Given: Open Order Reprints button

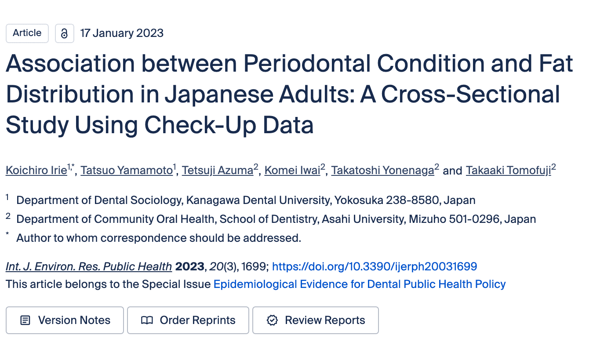Looking at the screenshot, I should (188, 320).
